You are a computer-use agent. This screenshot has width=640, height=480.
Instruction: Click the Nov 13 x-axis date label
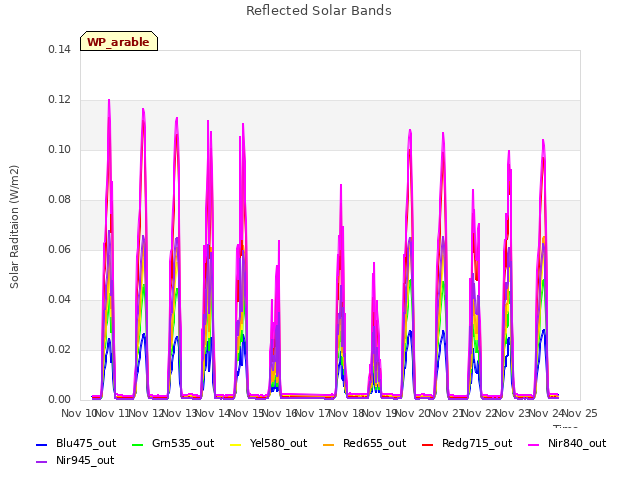coord(179,413)
